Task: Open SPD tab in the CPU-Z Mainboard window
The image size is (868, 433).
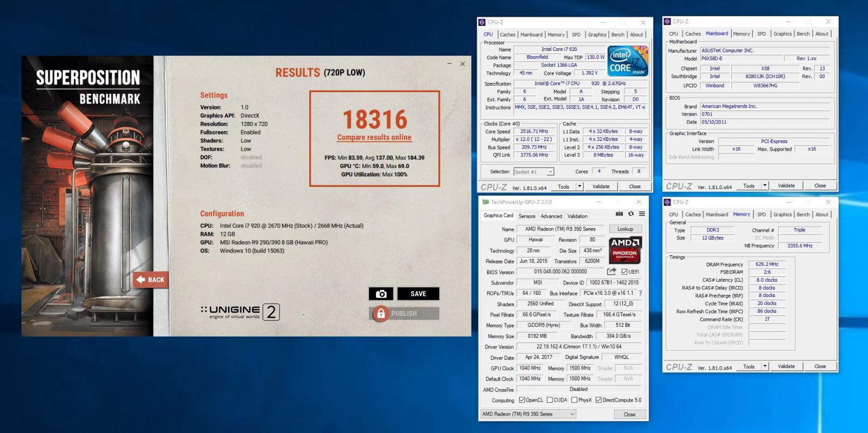Action: pyautogui.click(x=762, y=34)
